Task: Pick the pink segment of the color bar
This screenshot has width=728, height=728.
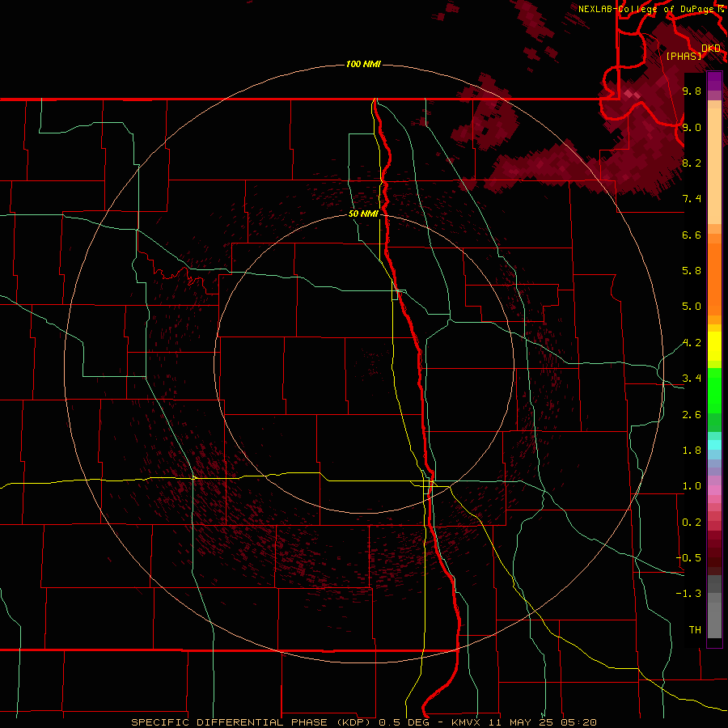Action: [x=714, y=490]
